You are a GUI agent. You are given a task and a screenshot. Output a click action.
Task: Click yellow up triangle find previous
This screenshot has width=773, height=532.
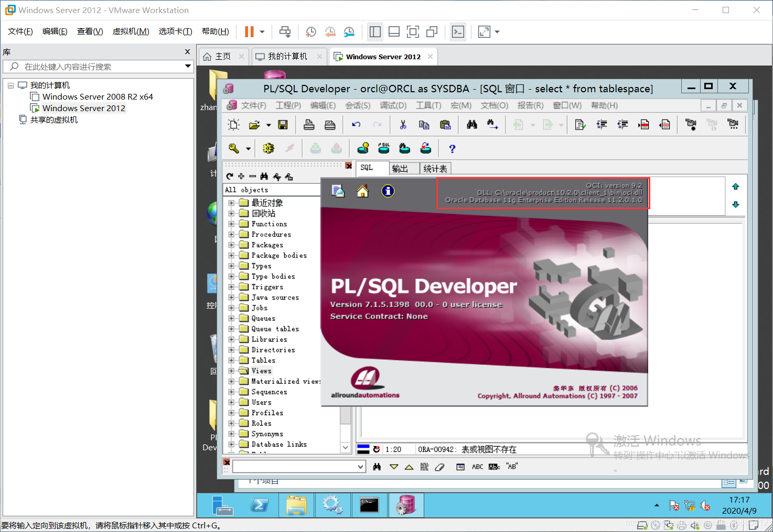pyautogui.click(x=409, y=466)
